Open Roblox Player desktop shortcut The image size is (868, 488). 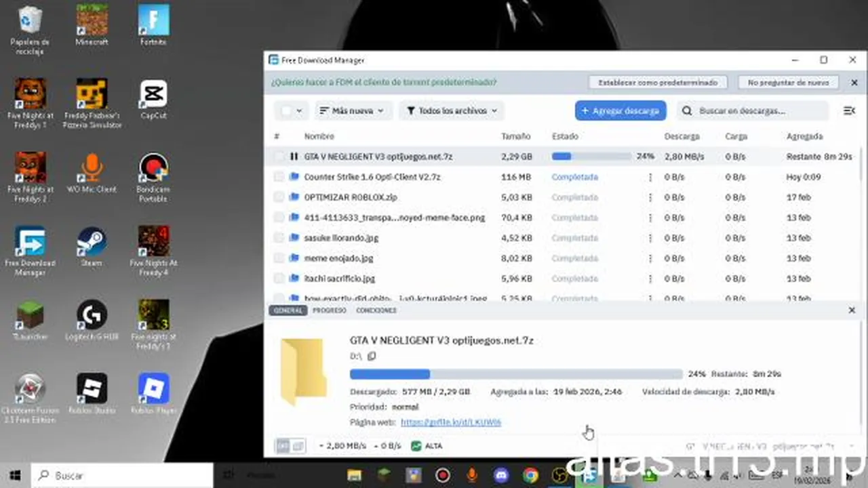point(153,393)
